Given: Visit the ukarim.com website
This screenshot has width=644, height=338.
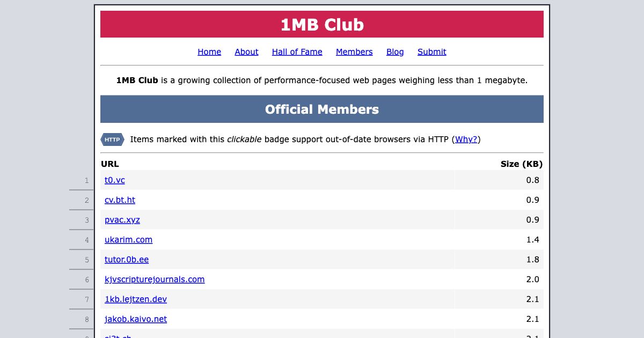Looking at the screenshot, I should [128, 240].
